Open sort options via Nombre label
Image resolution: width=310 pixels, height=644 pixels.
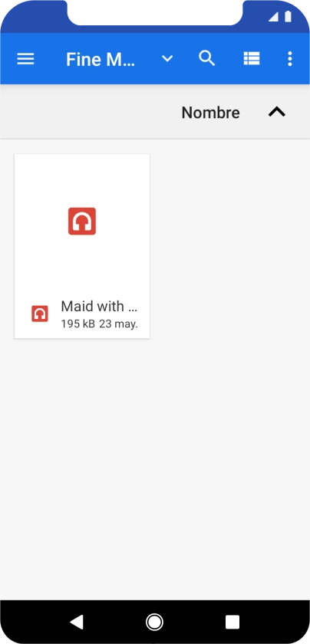(210, 113)
